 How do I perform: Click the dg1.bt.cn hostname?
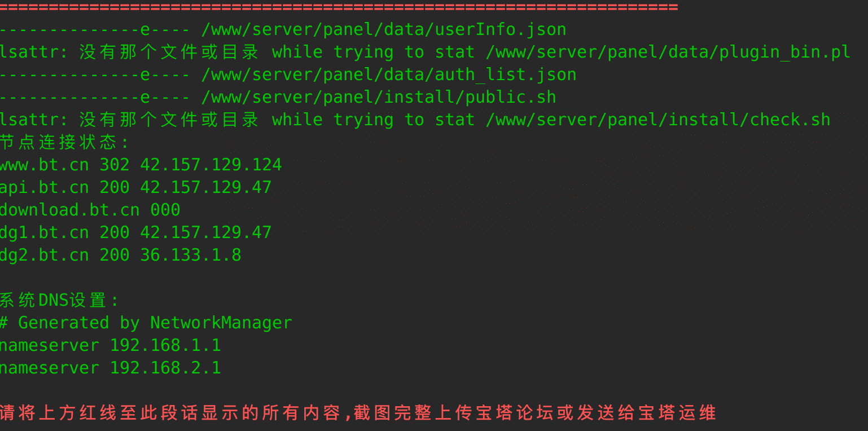[x=44, y=232]
